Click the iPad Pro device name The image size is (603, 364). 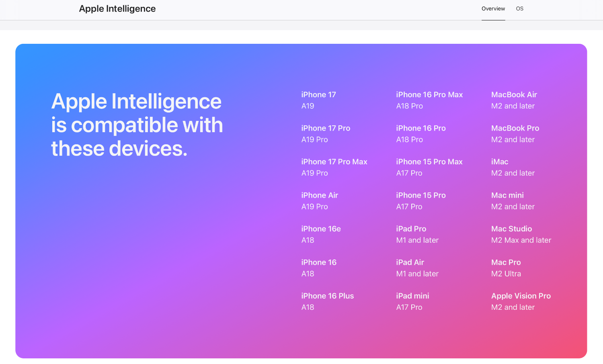(x=411, y=229)
